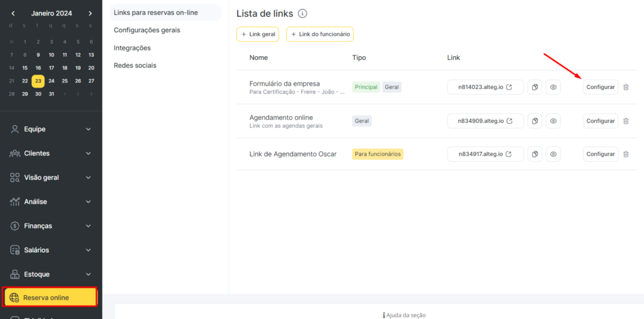Expand the Equipe menu chevron
Viewport: 644px width, 319px height.
(88, 130)
